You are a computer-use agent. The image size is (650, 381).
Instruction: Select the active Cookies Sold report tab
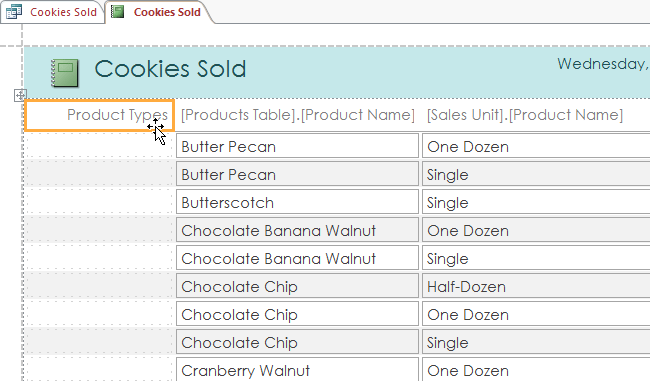tap(160, 12)
